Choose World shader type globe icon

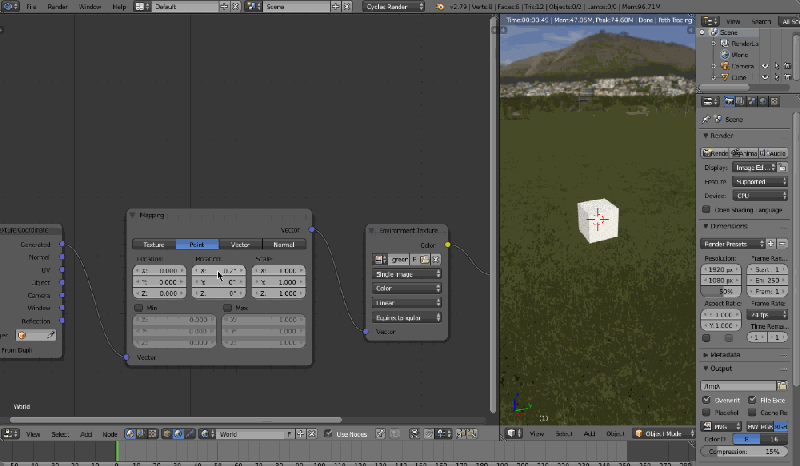(x=178, y=434)
